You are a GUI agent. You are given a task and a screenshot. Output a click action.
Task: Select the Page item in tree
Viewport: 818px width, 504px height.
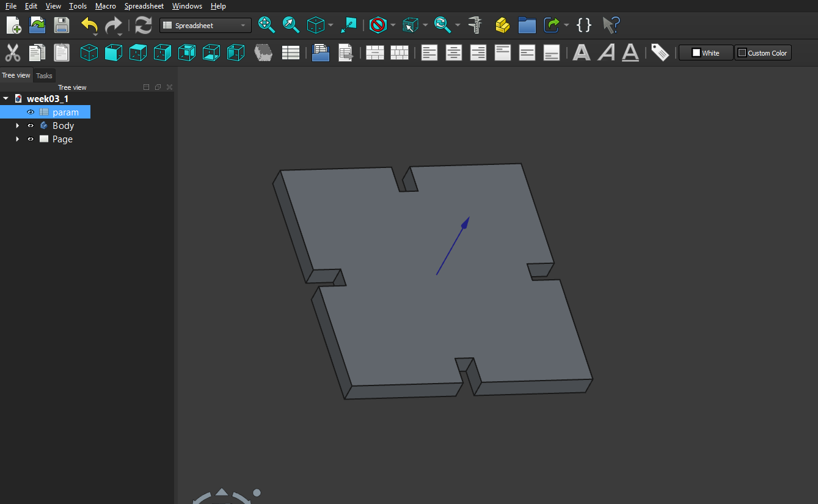click(x=62, y=139)
